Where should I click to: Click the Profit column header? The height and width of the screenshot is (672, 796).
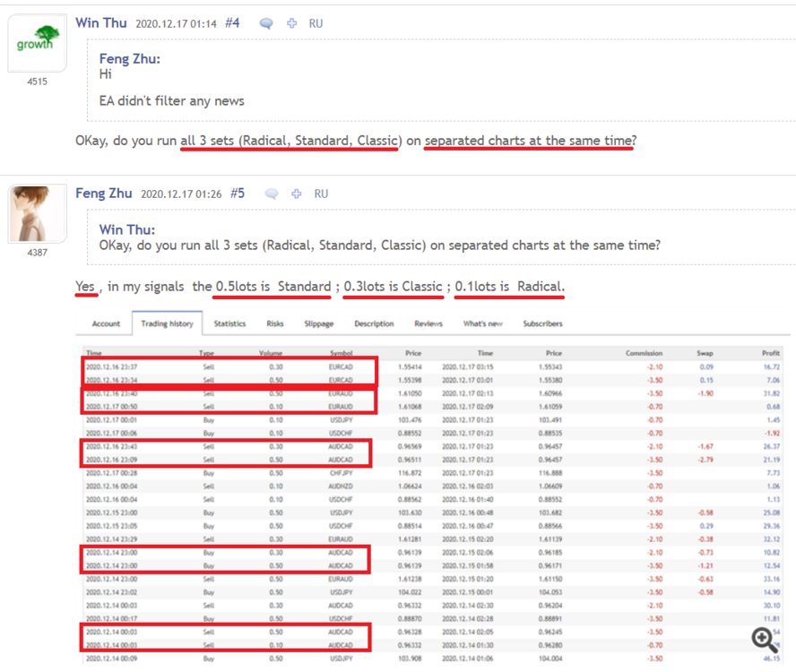click(x=771, y=353)
